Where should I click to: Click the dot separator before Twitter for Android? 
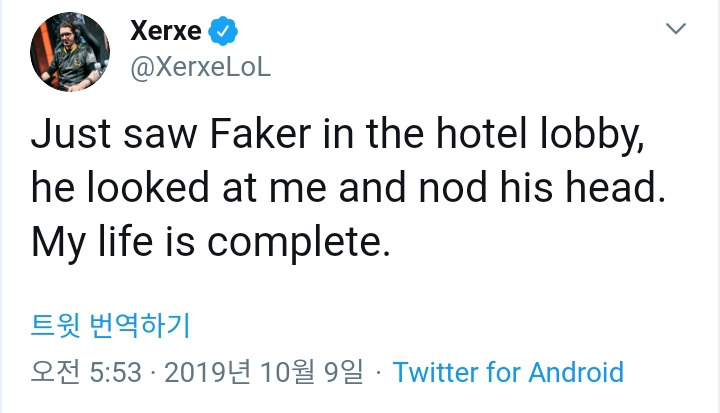pos(378,373)
